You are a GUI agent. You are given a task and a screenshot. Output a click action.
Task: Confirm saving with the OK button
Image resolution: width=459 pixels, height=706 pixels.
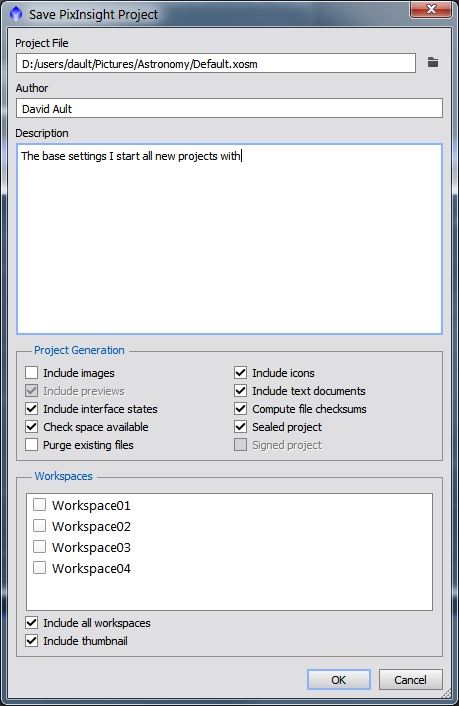(x=339, y=679)
